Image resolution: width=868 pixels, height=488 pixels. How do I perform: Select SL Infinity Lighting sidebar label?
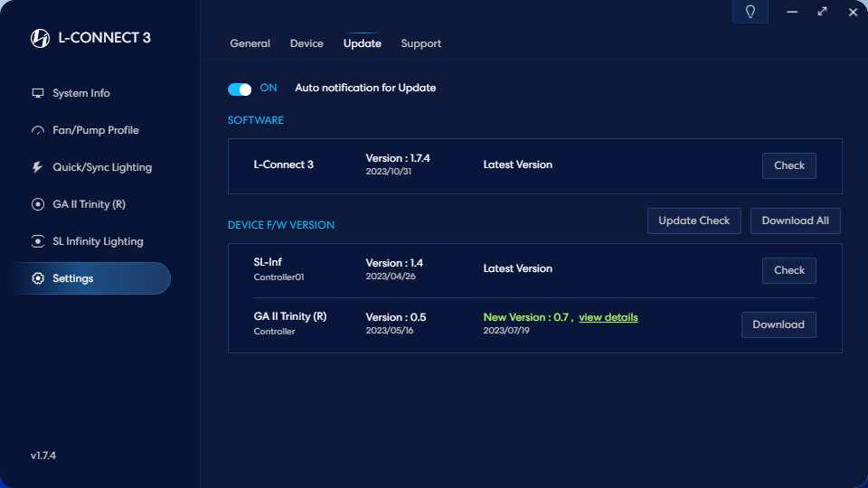(x=98, y=241)
